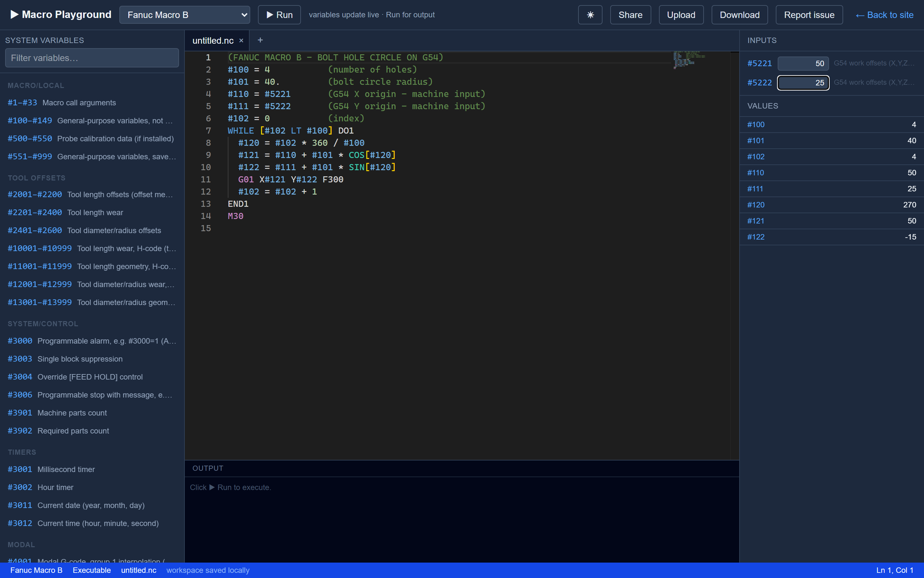
Task: Click the #111 row in Values panel
Action: [832, 189]
